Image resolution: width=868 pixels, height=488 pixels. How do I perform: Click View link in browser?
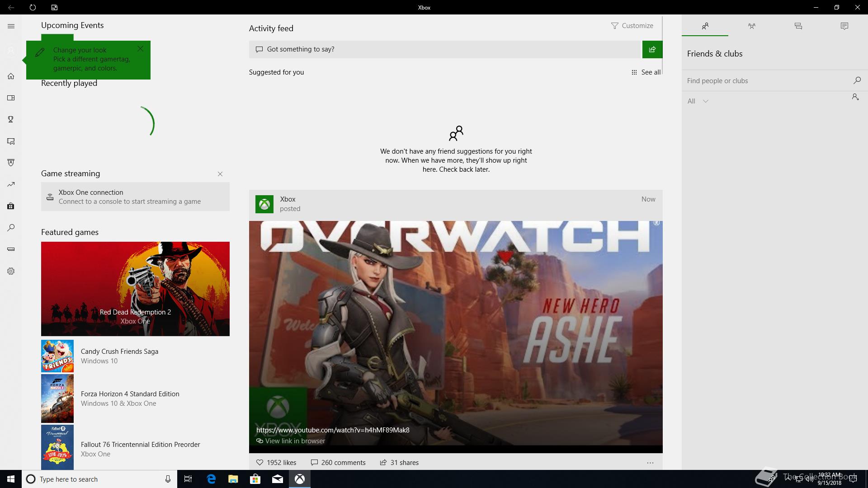tap(291, 441)
